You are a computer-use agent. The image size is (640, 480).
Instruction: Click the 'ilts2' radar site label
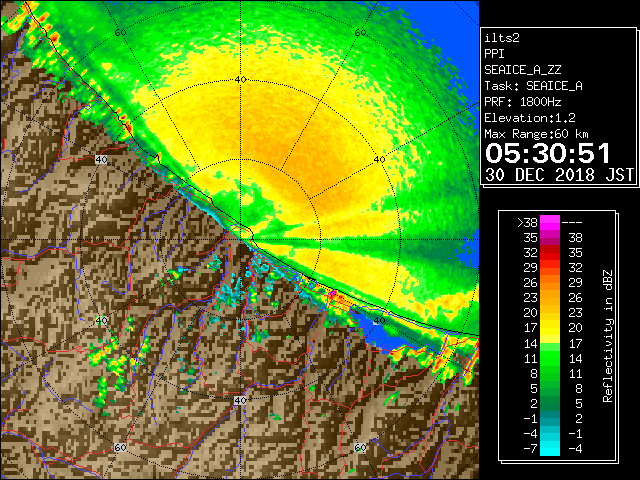(502, 38)
